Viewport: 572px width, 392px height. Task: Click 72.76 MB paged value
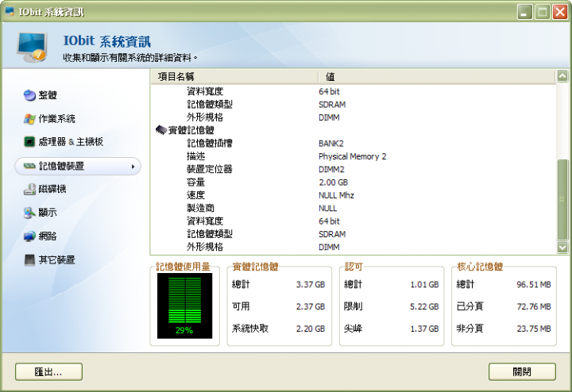pos(534,307)
